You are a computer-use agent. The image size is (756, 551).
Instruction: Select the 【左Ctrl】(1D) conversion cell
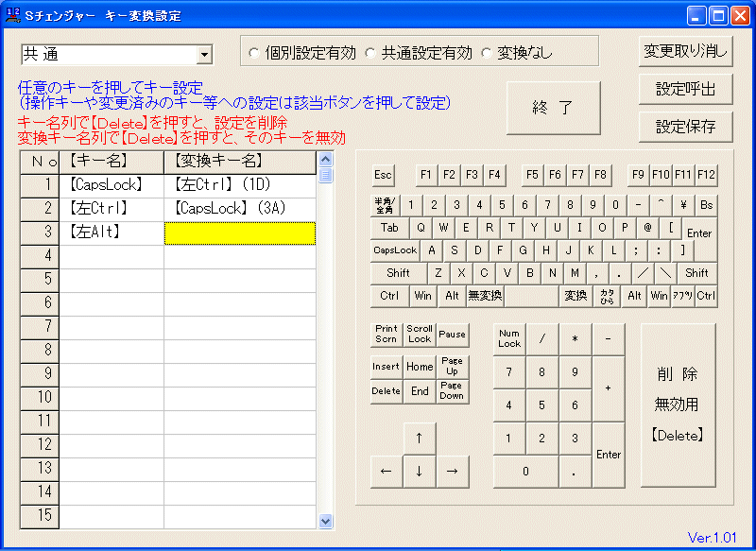coord(240,186)
